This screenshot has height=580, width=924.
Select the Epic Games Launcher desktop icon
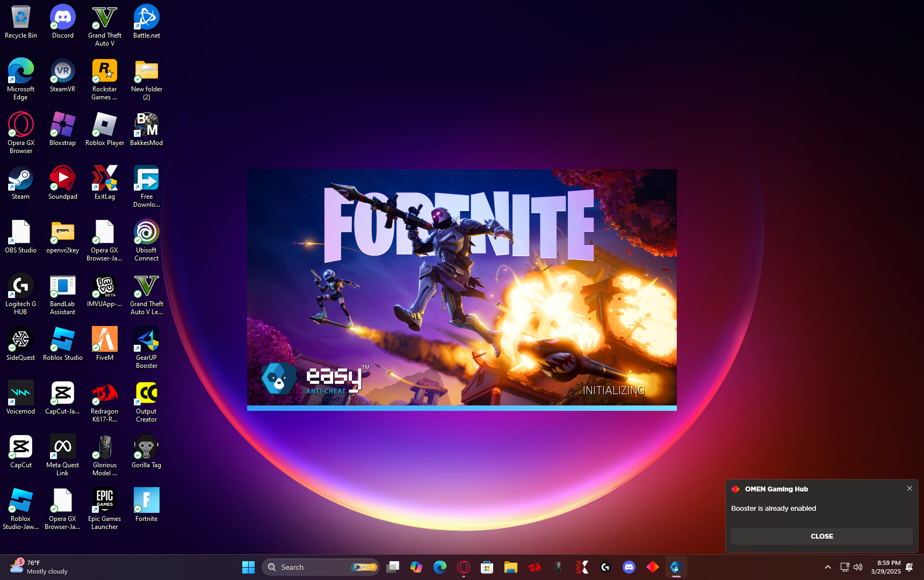tap(105, 509)
